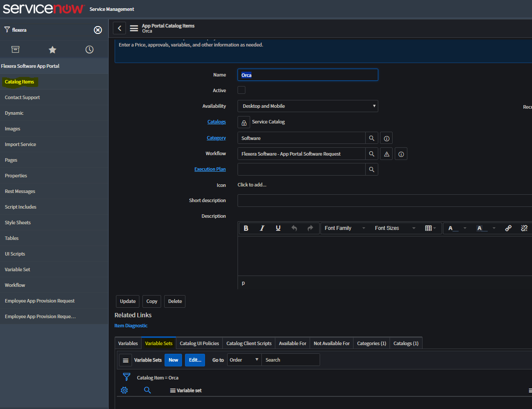Open background color picker arrow

point(494,228)
